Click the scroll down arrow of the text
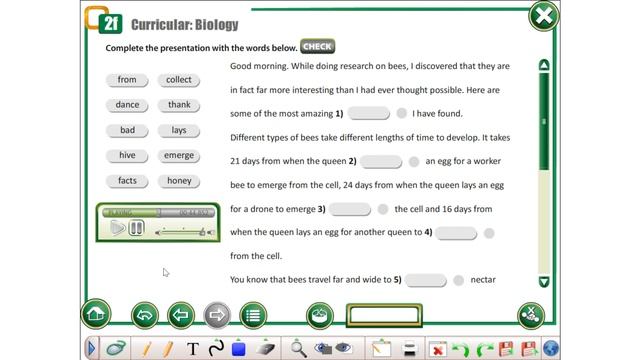Image resolution: width=640 pixels, height=360 pixels. tap(544, 282)
